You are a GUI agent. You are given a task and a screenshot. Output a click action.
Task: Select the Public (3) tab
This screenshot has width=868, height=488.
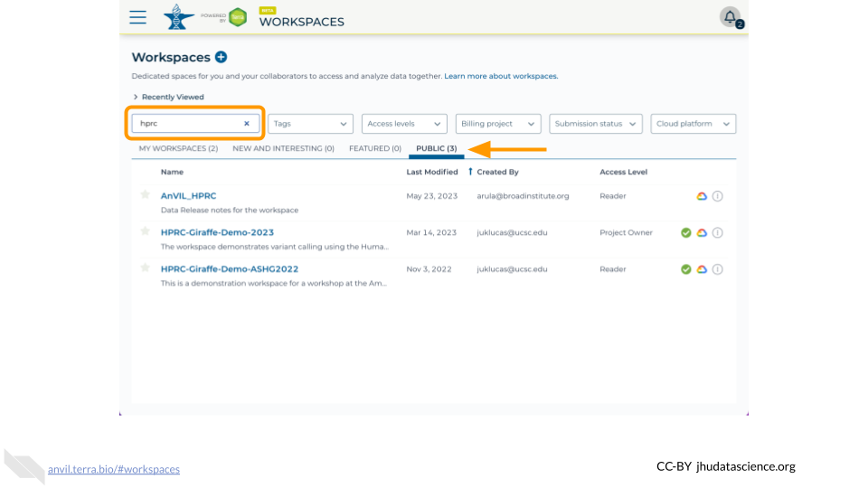tap(436, 148)
